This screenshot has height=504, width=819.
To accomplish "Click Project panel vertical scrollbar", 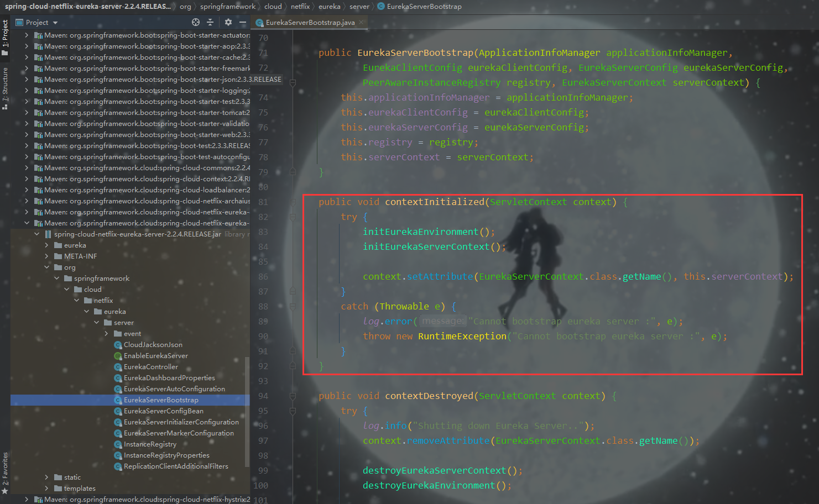I will click(247, 412).
